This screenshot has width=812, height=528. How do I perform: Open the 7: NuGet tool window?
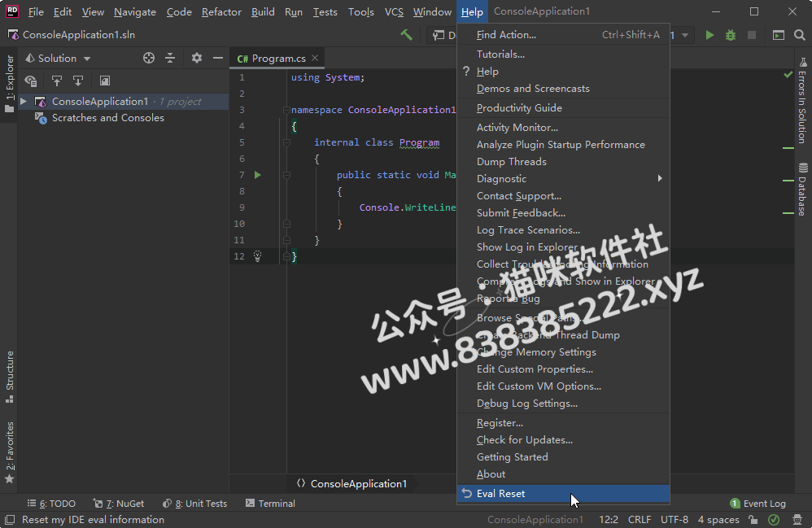[x=119, y=504]
